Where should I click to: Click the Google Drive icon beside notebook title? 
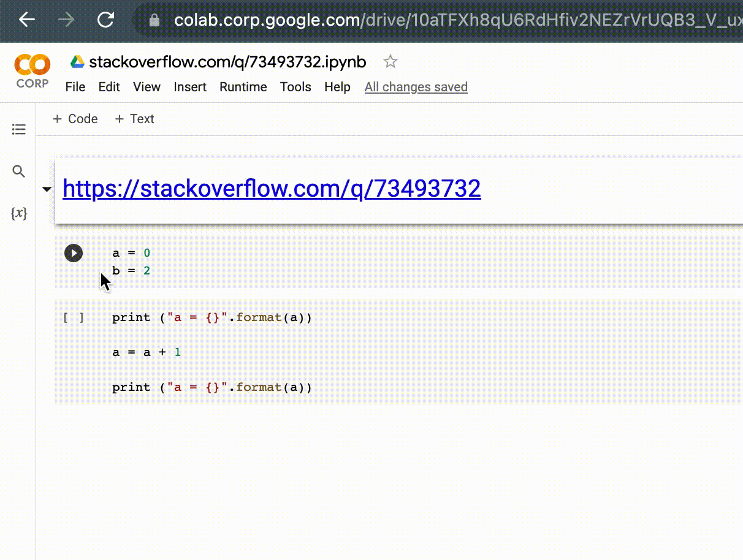pyautogui.click(x=77, y=62)
